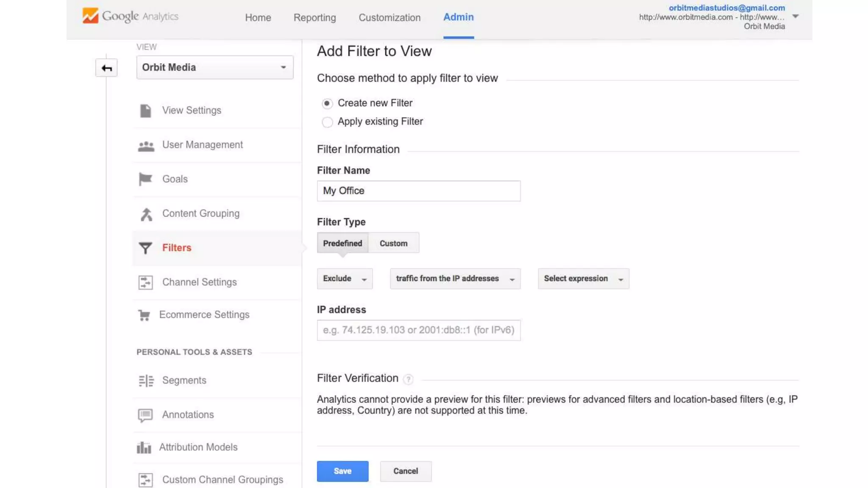Open the Customization tab
The width and height of the screenshot is (868, 488).
(x=389, y=17)
